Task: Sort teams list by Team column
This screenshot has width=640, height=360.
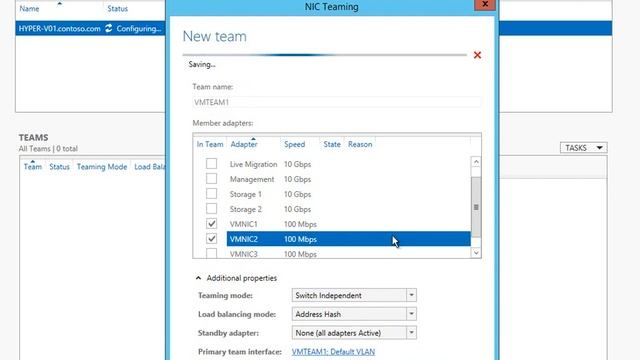Action: tap(33, 167)
